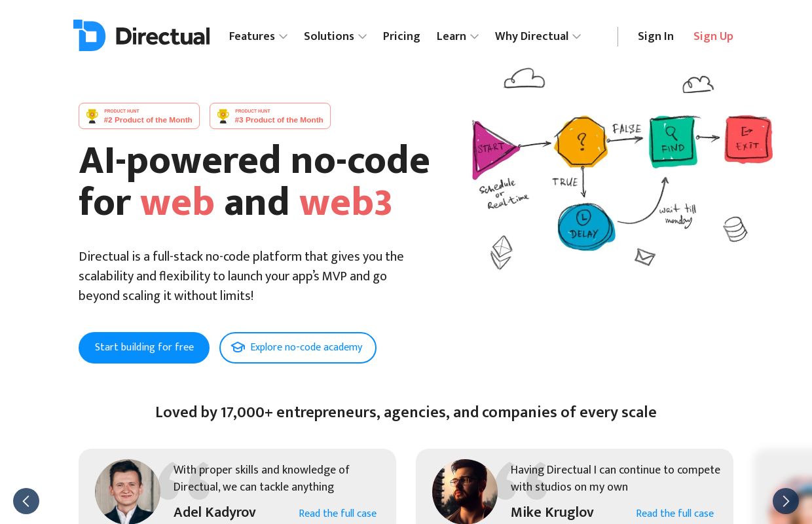Image resolution: width=812 pixels, height=524 pixels.
Task: Read the full case for Adel Kadyrov
Action: [x=338, y=514]
